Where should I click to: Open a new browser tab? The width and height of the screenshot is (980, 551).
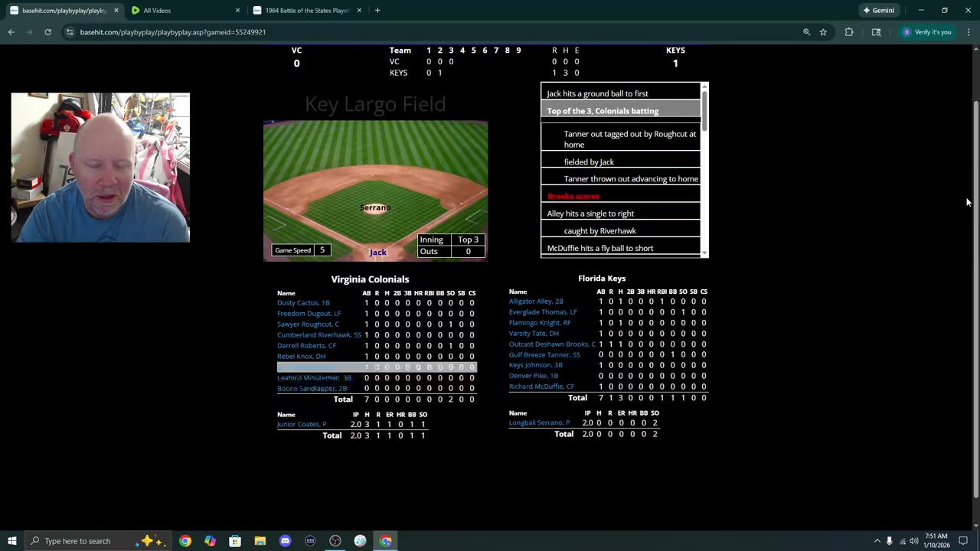click(x=377, y=11)
